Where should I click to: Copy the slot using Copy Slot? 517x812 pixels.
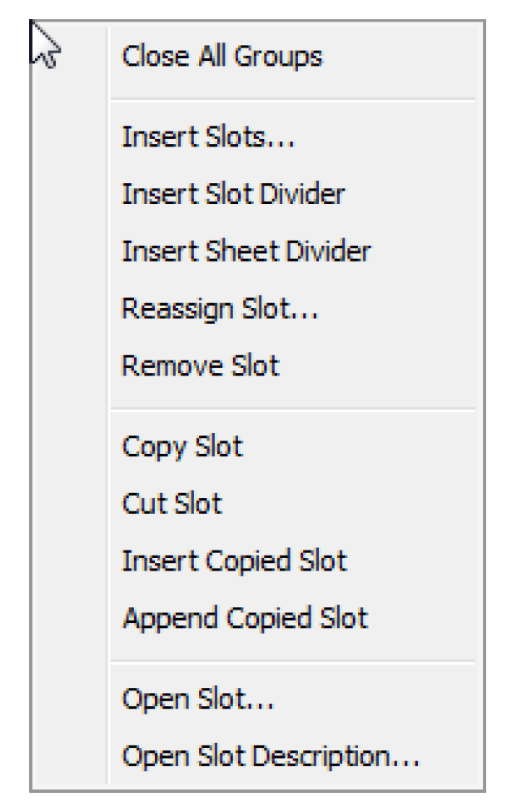[257, 447]
